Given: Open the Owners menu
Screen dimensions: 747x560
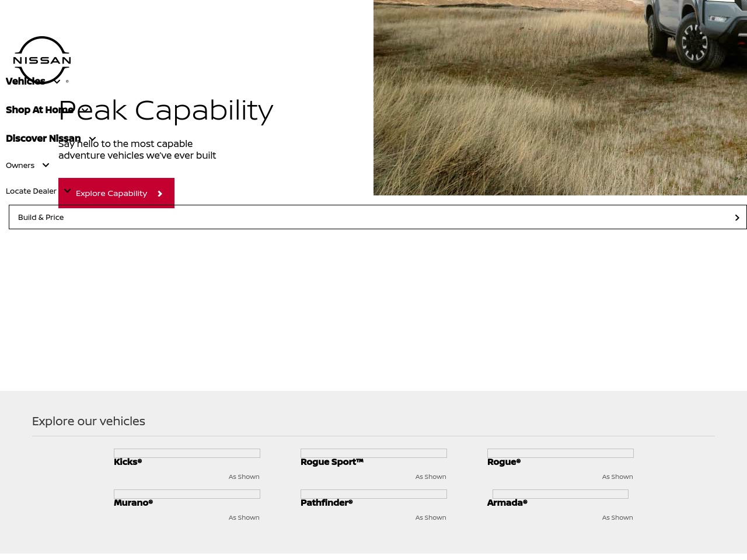Looking at the screenshot, I should [20, 165].
